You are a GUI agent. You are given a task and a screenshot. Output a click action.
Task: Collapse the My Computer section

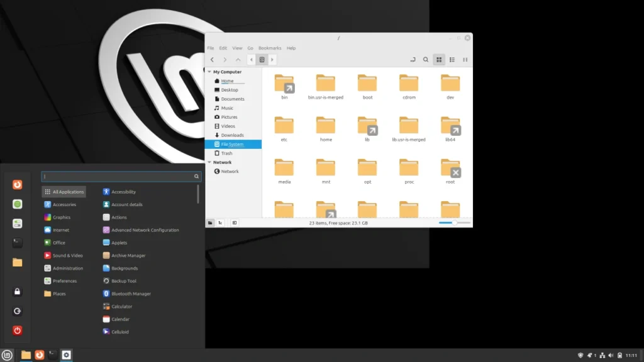tap(209, 72)
